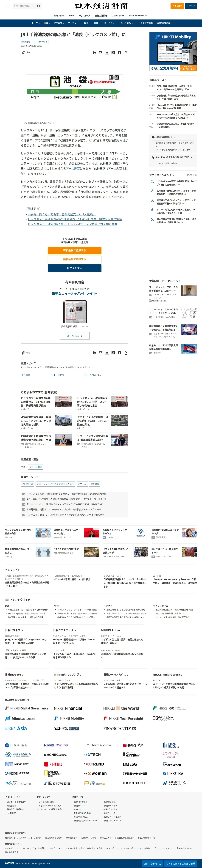The height and width of the screenshot is (868, 202).
Task: Expand the トップ navigation dropdown
Action: [36, 23]
